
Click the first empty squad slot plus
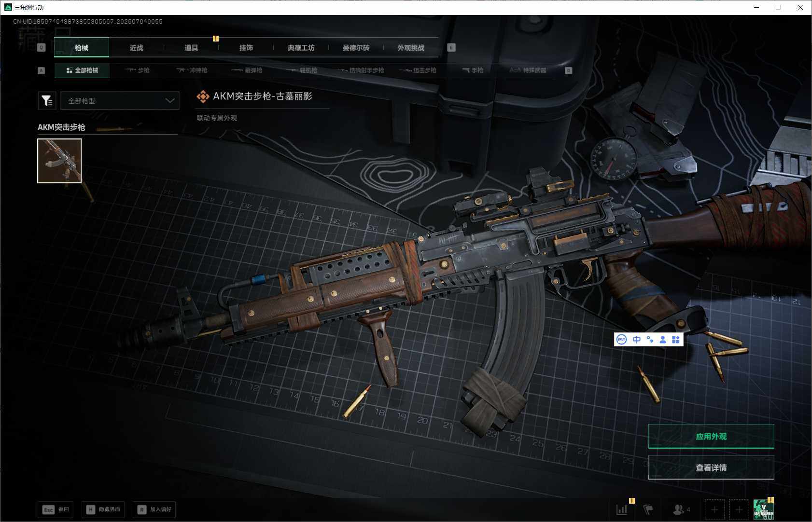point(715,509)
